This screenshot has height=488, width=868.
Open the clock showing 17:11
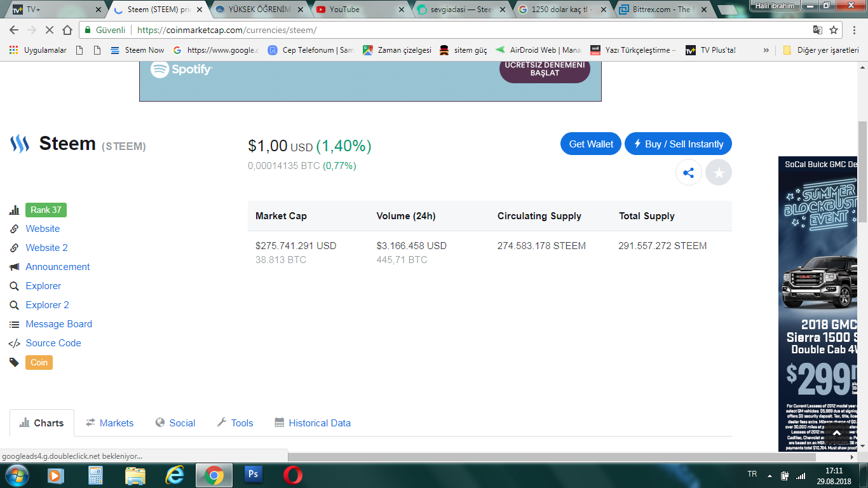click(834, 475)
